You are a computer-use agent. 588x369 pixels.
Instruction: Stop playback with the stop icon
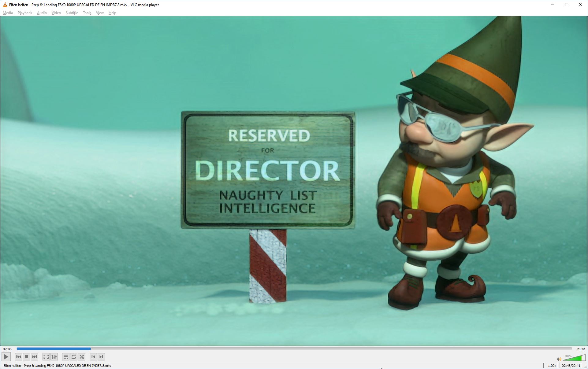click(27, 357)
